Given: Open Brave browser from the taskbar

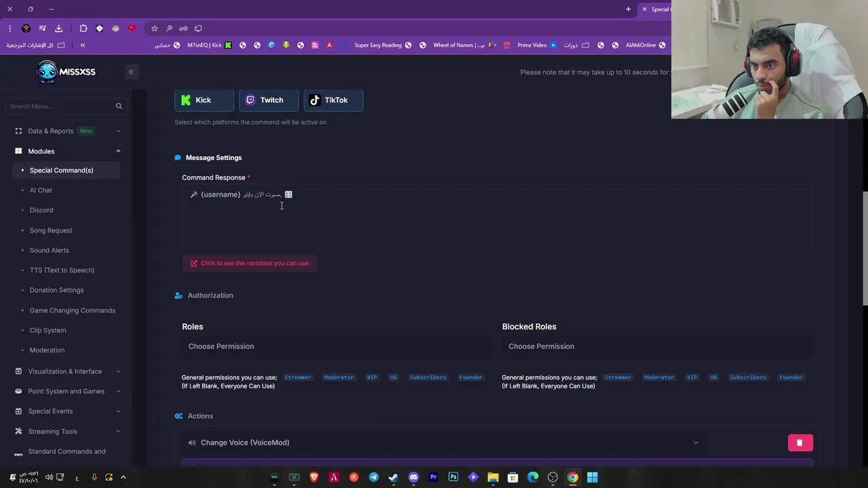Looking at the screenshot, I should (x=314, y=477).
